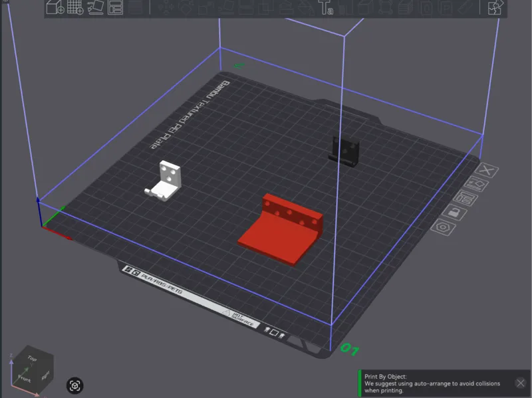This screenshot has width=532, height=398.
Task: Select the Text shape tool
Action: 325,7
